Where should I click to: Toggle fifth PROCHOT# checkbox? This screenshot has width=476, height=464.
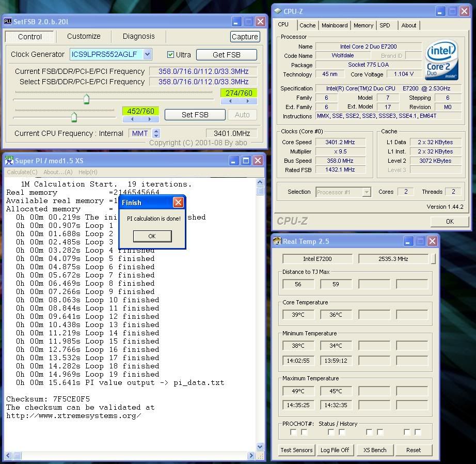tap(369, 432)
